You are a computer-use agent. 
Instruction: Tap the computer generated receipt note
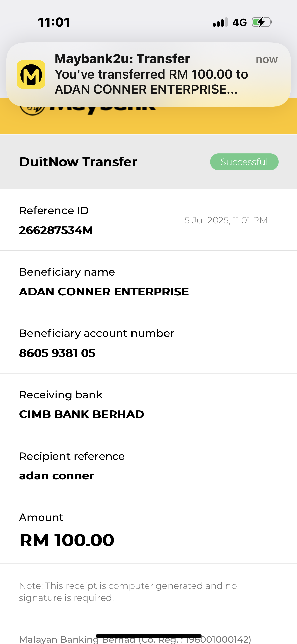click(128, 592)
